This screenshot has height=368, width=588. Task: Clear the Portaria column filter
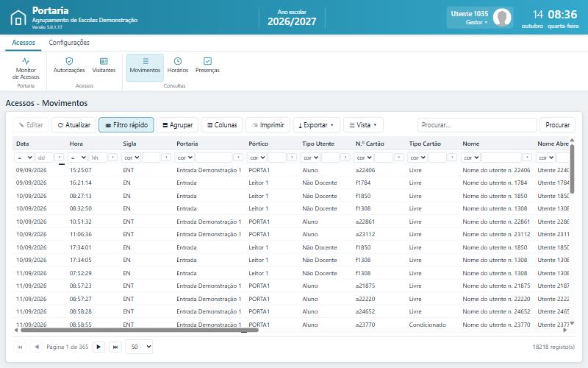pyautogui.click(x=238, y=158)
